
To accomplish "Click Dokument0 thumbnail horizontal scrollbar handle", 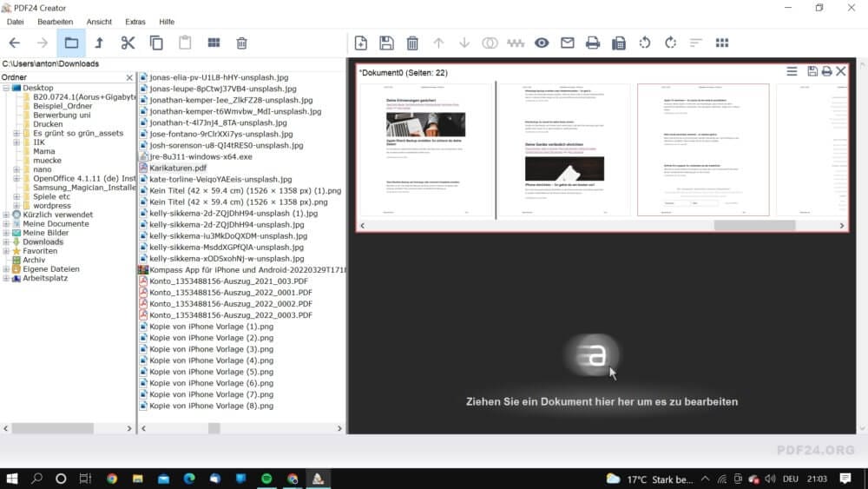I will coord(754,226).
